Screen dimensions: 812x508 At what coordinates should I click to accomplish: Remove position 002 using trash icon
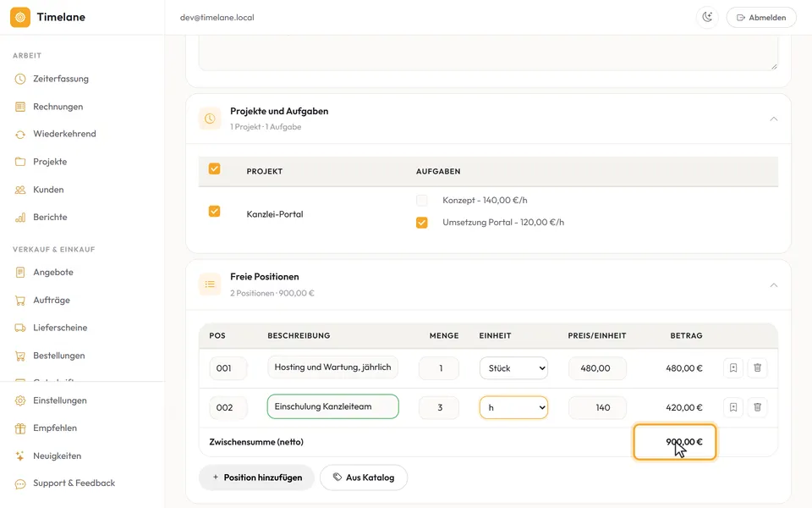pos(757,407)
